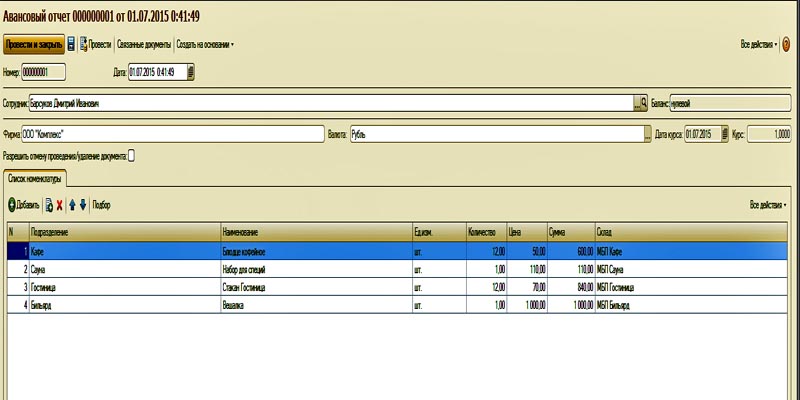800x400 pixels.
Task: Click the Провести post document icon
Action: 84,45
